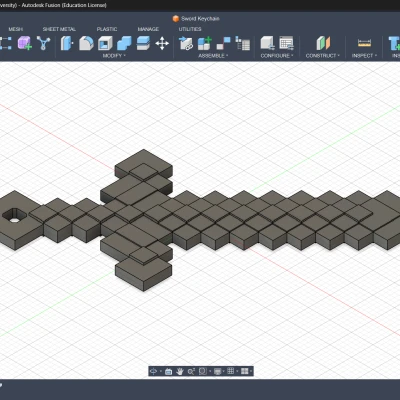The width and height of the screenshot is (400, 400).
Task: Click the Look At icon in navigation bar
Action: pyautogui.click(x=168, y=371)
